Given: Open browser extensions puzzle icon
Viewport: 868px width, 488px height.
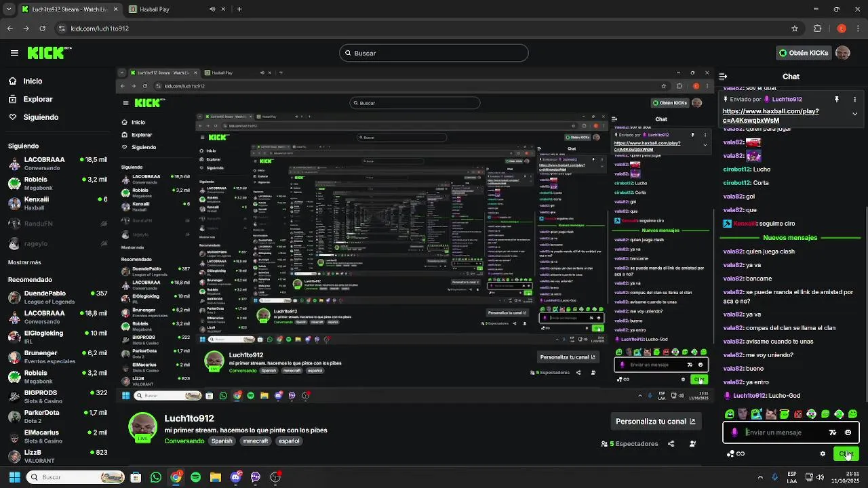Looking at the screenshot, I should (817, 28).
